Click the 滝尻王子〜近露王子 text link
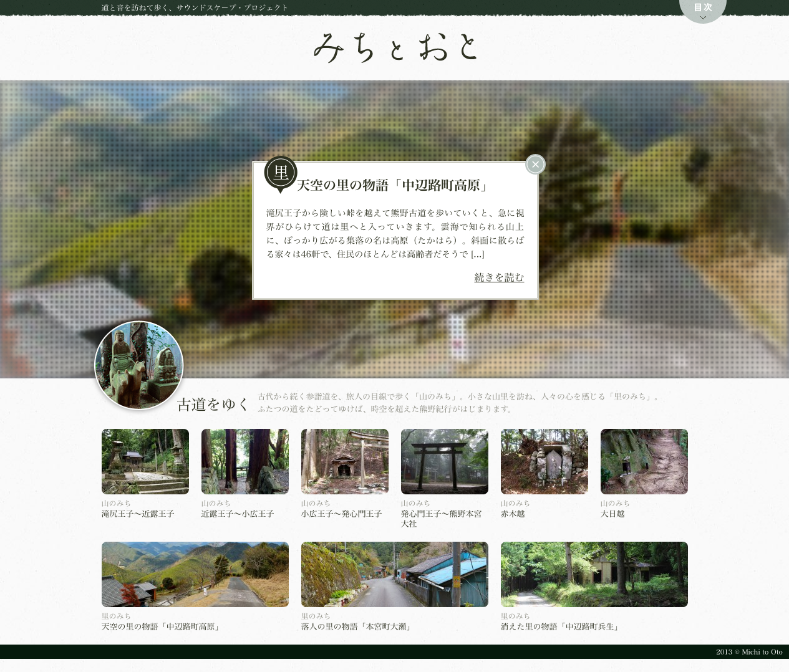 (138, 514)
